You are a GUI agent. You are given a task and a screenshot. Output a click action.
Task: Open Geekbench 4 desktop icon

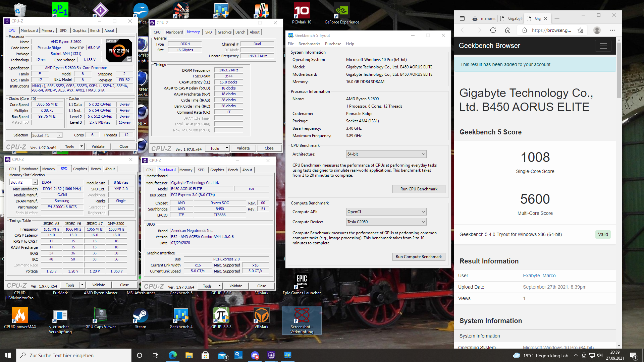pyautogui.click(x=181, y=318)
